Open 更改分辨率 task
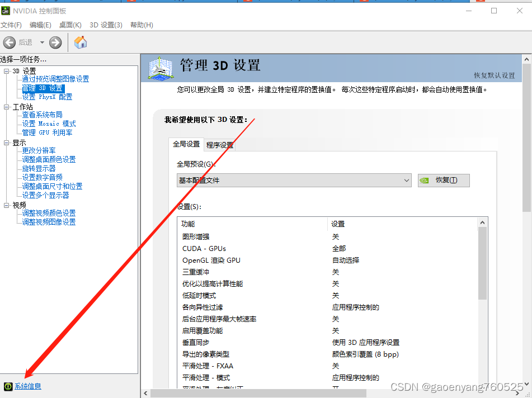This screenshot has width=532, height=398. pyautogui.click(x=39, y=150)
